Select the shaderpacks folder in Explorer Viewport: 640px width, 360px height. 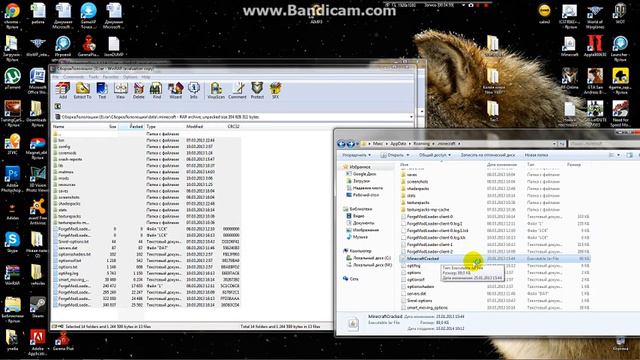418,189
